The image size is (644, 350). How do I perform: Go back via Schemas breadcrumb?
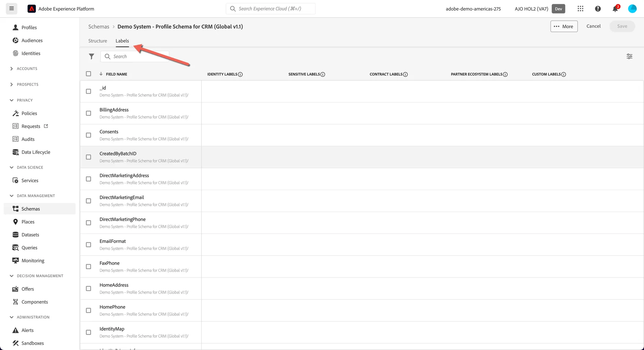pos(99,27)
